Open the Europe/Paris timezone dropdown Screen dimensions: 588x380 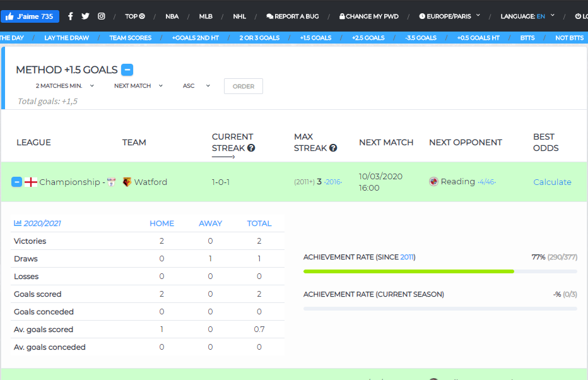coord(449,16)
